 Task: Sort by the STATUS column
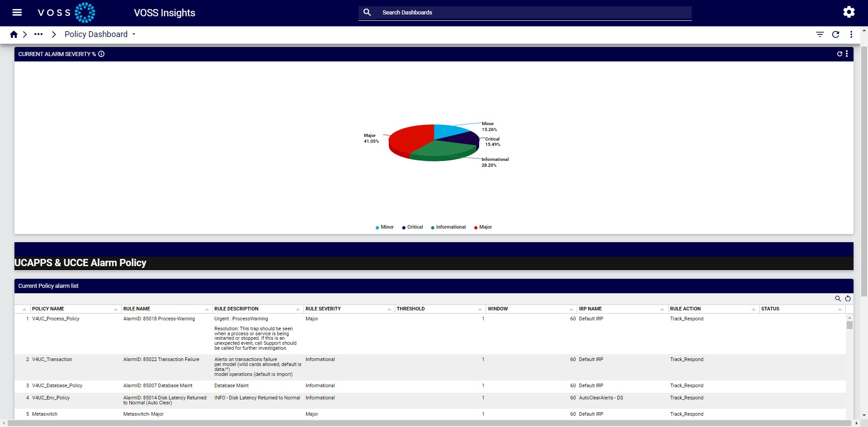(802, 309)
